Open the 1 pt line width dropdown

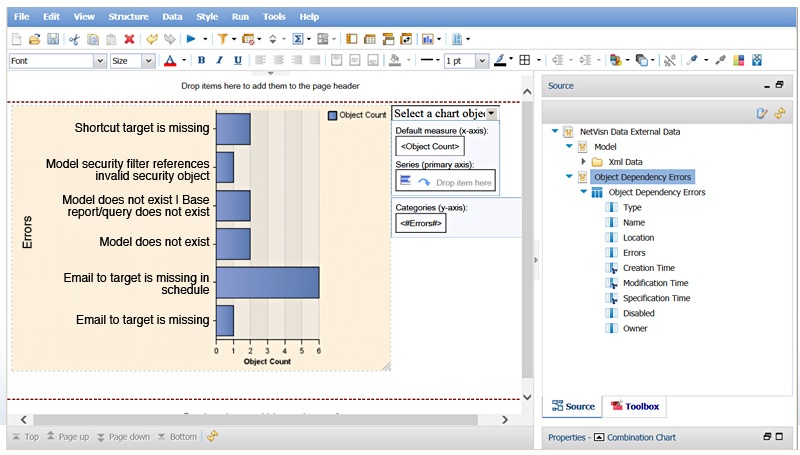482,61
